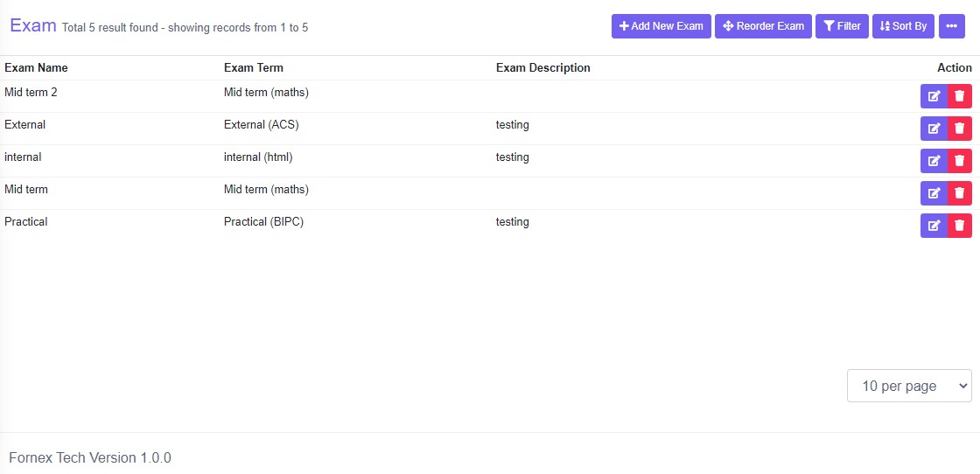
Task: Delete the internal exam row
Action: point(960,161)
